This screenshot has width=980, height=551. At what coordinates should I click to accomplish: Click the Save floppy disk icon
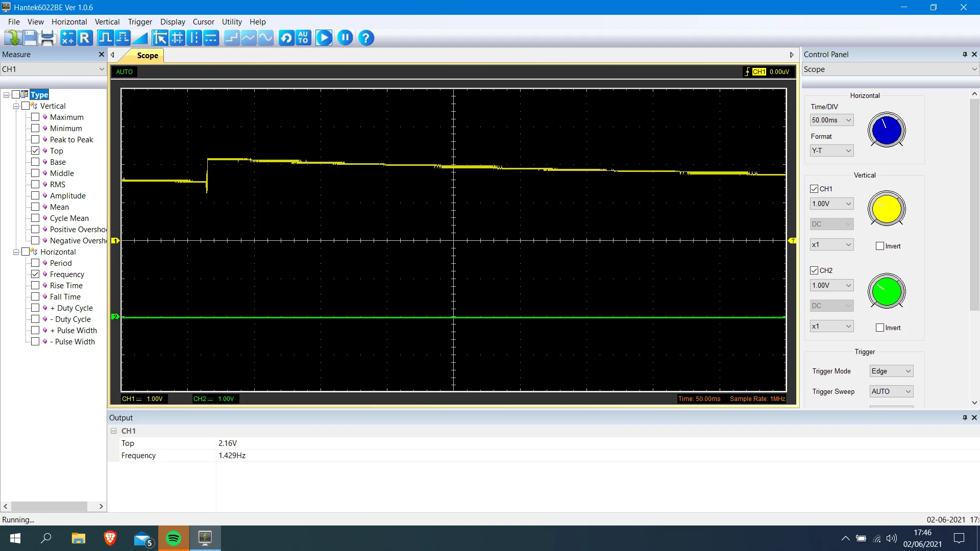[30, 38]
